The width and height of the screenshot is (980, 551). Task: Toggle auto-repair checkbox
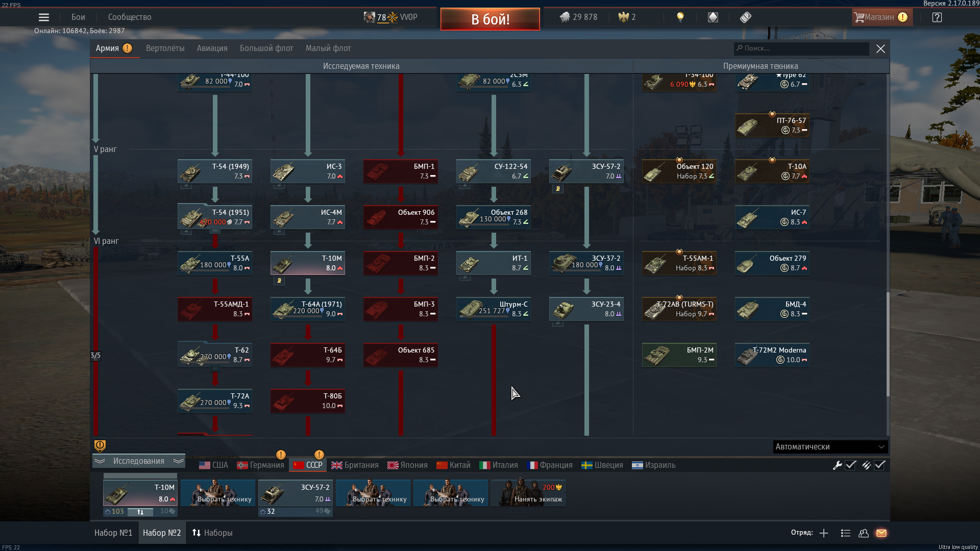(x=850, y=465)
